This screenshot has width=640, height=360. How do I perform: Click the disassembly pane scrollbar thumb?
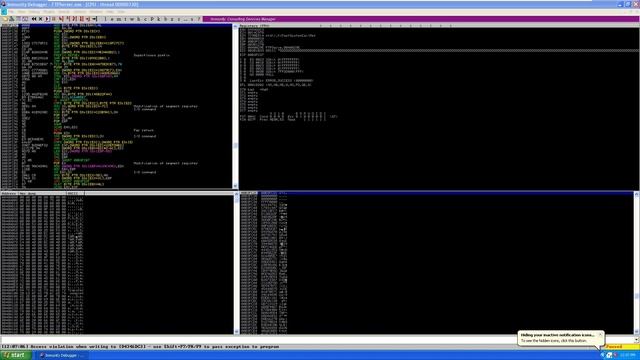click(235, 145)
